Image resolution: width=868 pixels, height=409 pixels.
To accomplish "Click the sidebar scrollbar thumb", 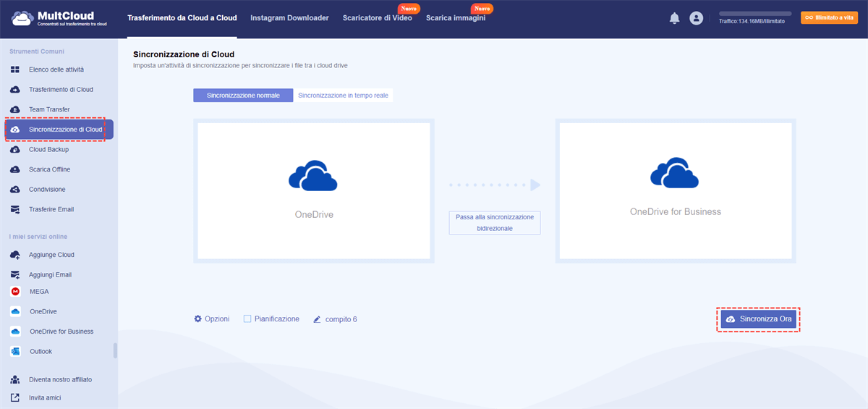I will tap(115, 350).
